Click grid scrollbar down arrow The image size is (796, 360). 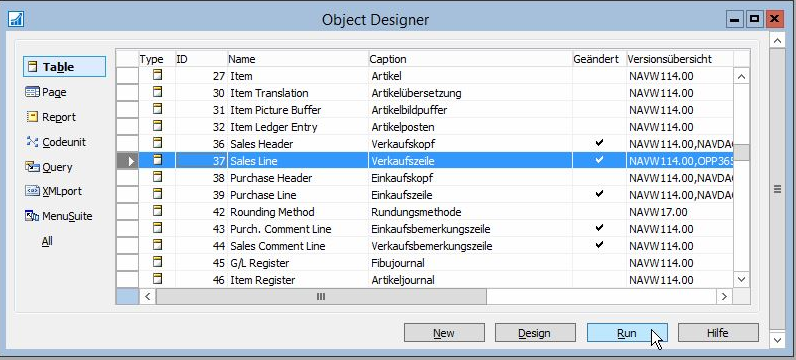tap(741, 279)
